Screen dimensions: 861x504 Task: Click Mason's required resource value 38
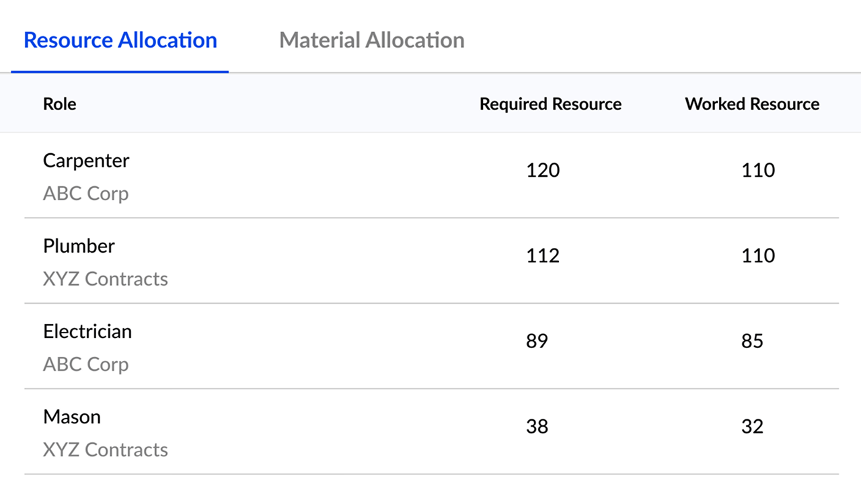click(x=537, y=426)
